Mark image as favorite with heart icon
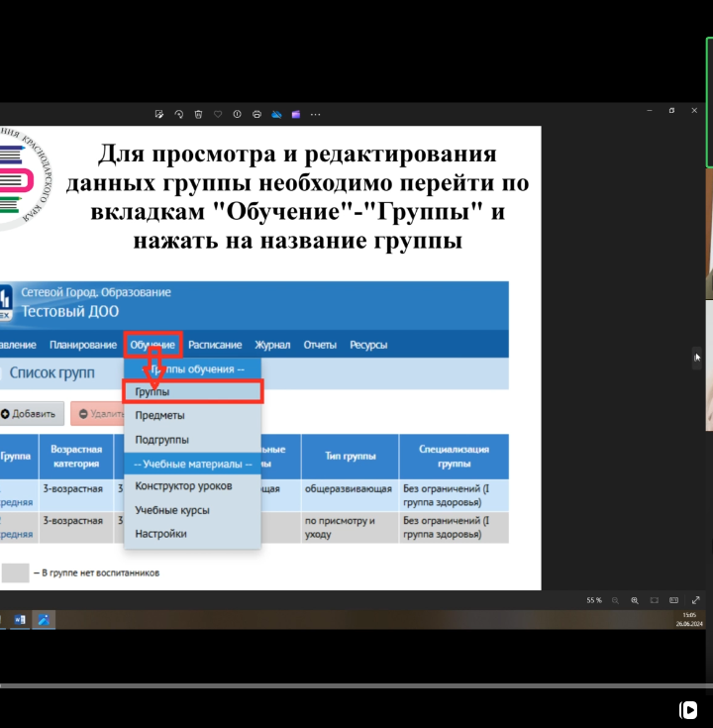Image resolution: width=713 pixels, height=728 pixels. coord(218,114)
